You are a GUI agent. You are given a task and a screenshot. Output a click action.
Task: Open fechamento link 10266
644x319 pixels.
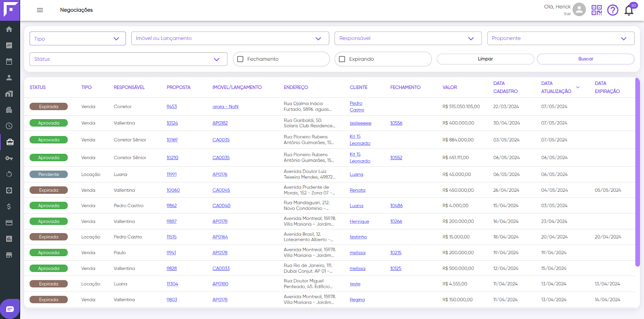pyautogui.click(x=396, y=222)
